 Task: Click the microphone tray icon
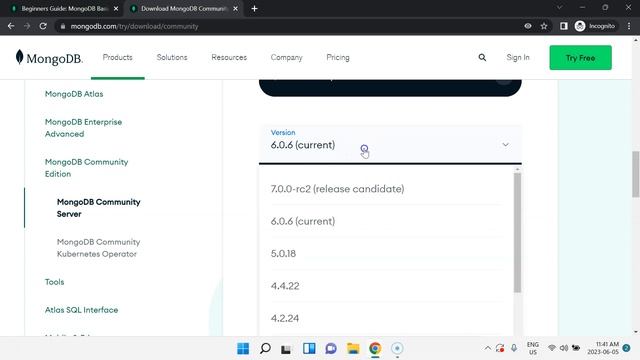514,348
